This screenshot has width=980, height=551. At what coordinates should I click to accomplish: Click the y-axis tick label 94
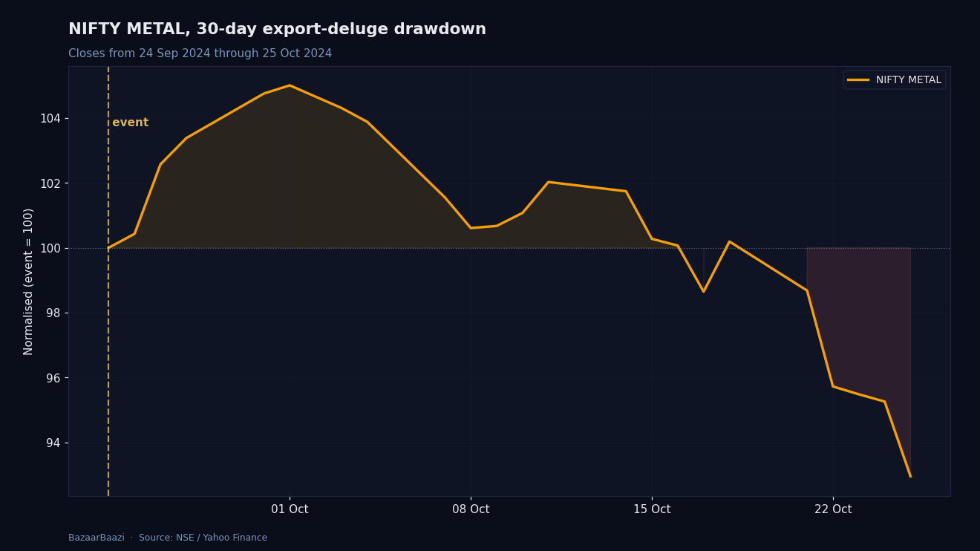54,443
